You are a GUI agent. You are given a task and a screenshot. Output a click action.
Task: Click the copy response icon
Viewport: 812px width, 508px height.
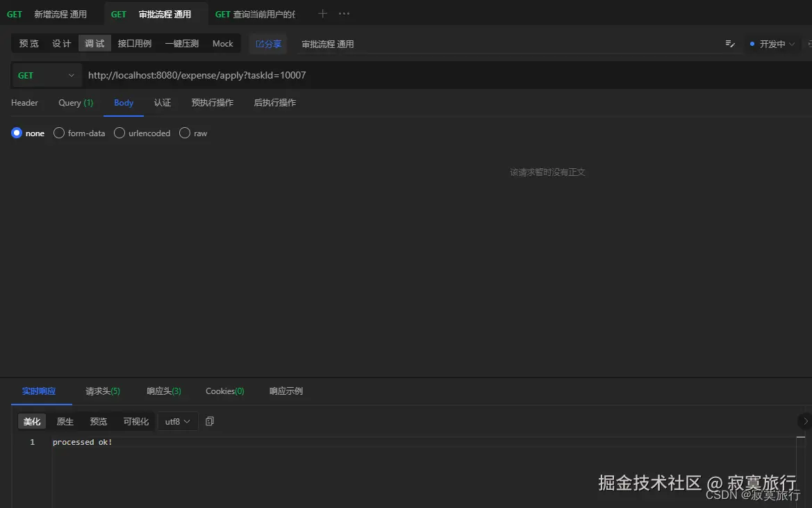210,421
